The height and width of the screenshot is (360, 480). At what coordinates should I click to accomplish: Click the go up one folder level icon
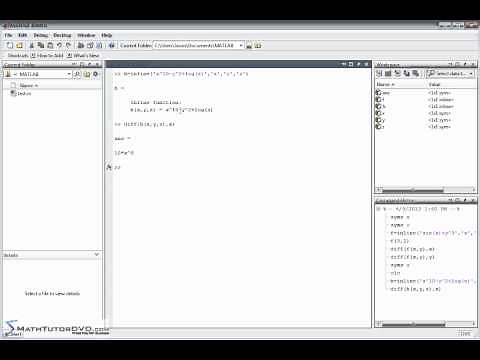click(258, 46)
